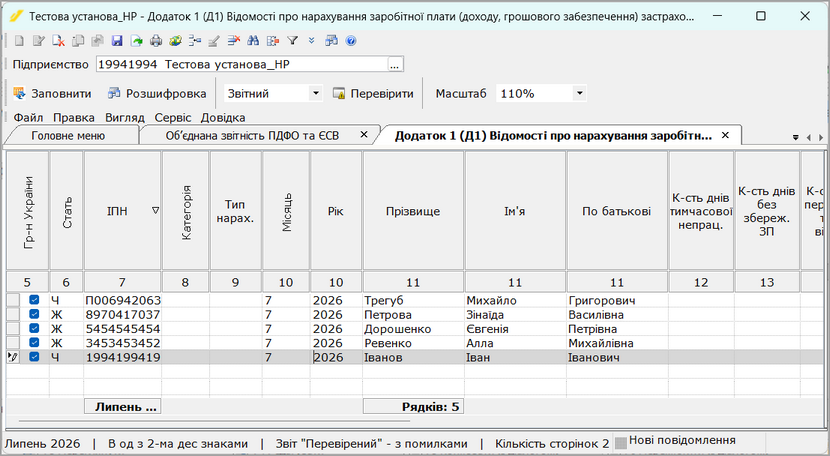
Task: Click the ІПН column sort arrow
Action: 155,211
